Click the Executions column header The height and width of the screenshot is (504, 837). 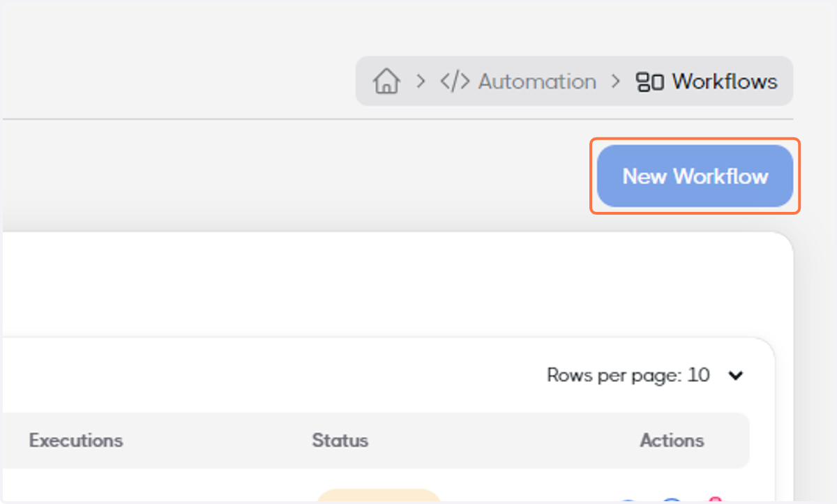(76, 441)
